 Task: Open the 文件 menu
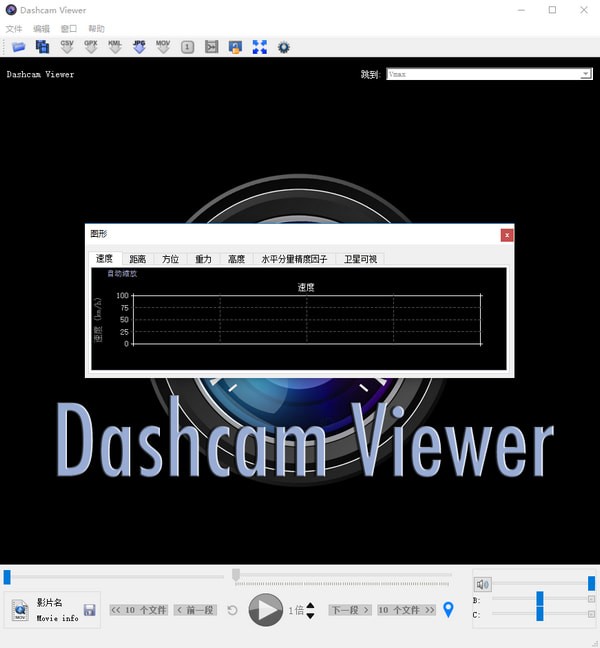[x=14, y=29]
